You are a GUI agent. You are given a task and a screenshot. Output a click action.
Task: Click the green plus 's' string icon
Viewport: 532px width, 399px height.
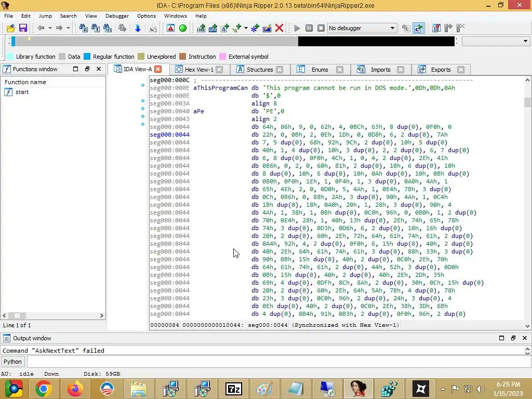[x=237, y=28]
